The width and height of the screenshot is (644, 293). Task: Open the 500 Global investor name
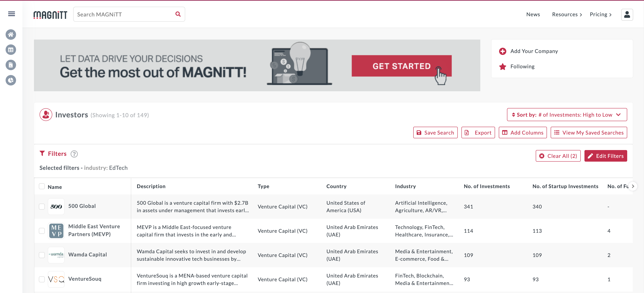(x=82, y=206)
